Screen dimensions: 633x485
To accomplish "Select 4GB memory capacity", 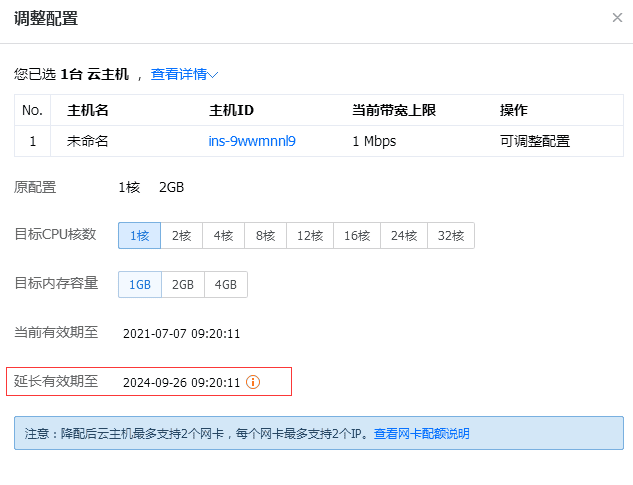I will [226, 285].
